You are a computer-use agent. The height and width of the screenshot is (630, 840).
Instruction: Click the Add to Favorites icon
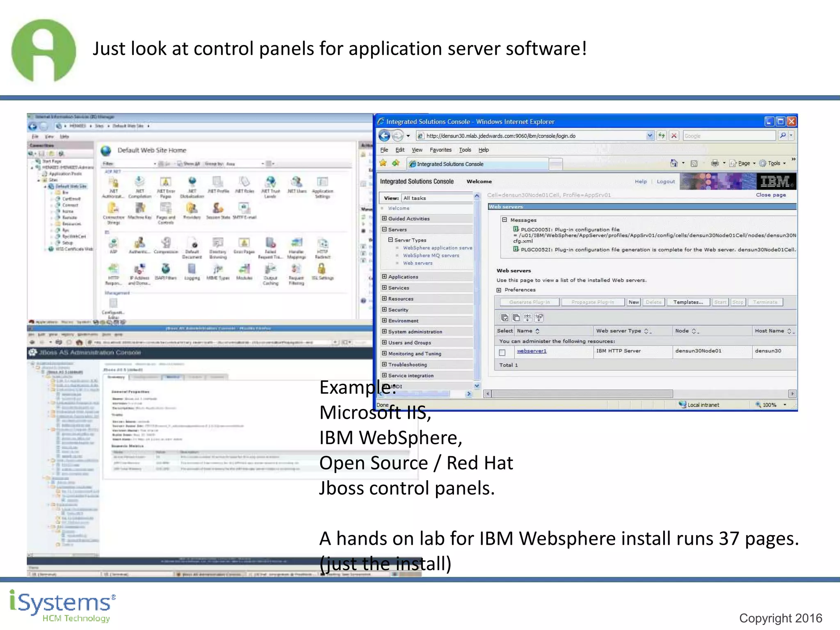(x=396, y=163)
